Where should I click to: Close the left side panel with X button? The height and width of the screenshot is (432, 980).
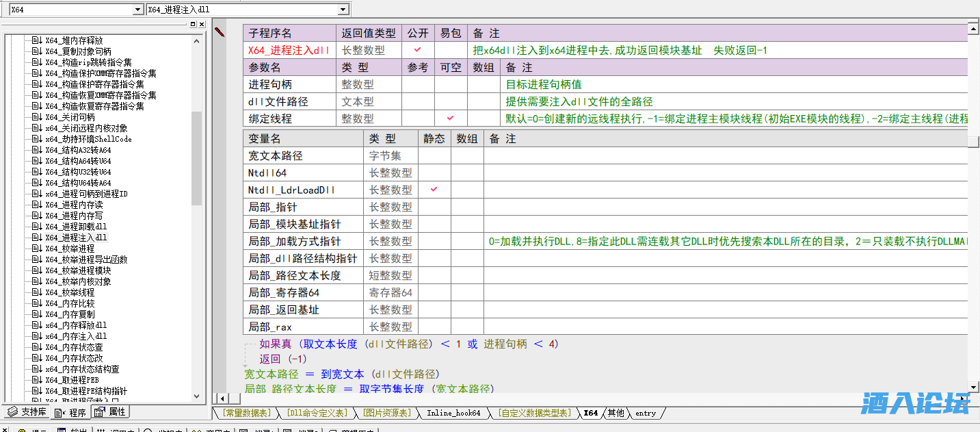202,24
